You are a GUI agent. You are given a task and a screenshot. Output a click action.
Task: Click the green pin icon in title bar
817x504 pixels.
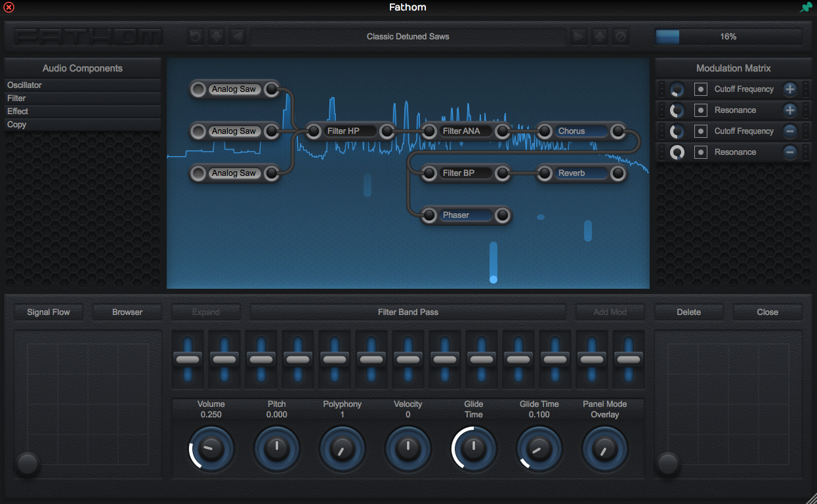805,8
